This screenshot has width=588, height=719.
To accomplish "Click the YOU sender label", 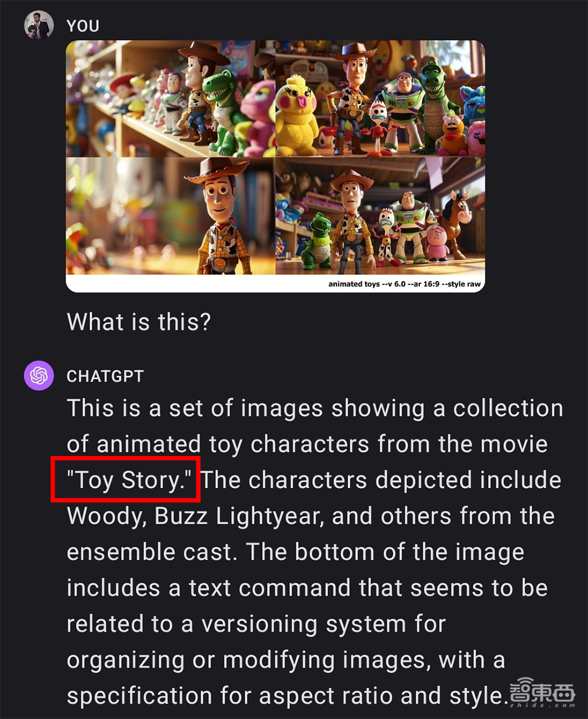I will 83,26.
